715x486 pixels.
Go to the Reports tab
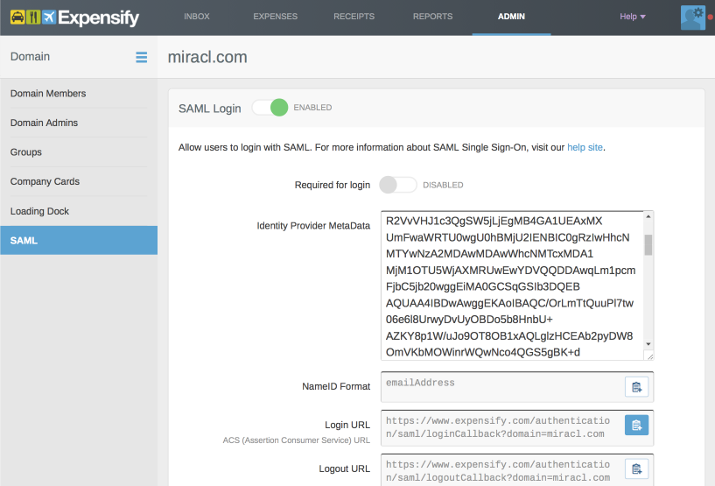[433, 16]
